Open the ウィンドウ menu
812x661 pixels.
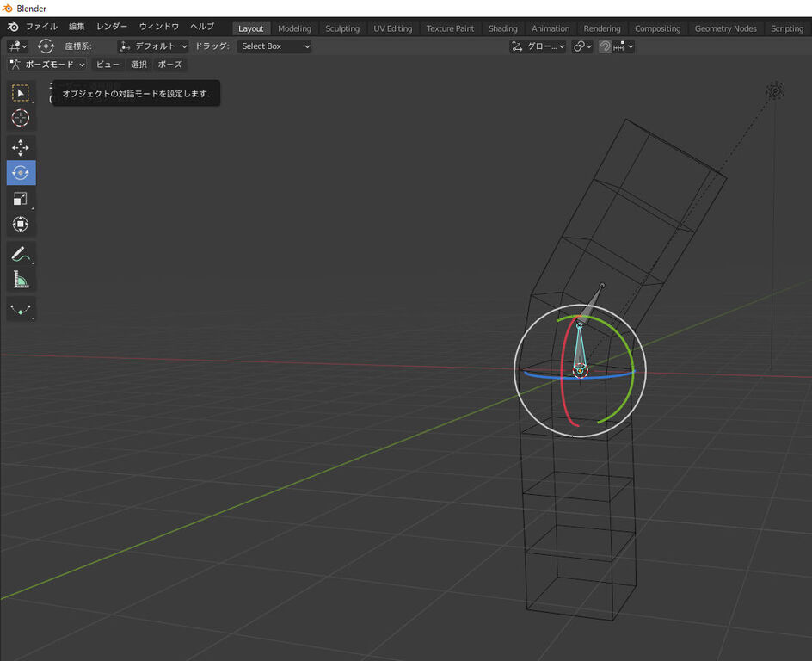pos(159,27)
